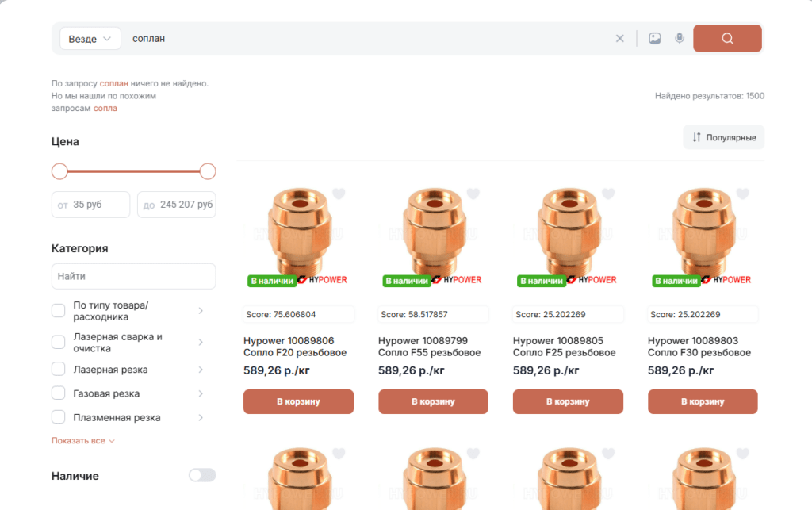Open product title Hypower 10089805 Сопло F25 резьбовое
The height and width of the screenshot is (510, 812).
pos(564,347)
